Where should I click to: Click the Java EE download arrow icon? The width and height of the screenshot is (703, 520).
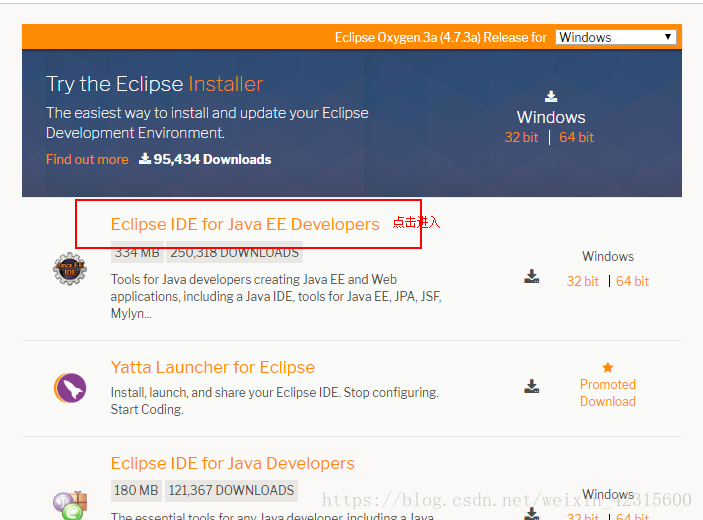(x=532, y=277)
